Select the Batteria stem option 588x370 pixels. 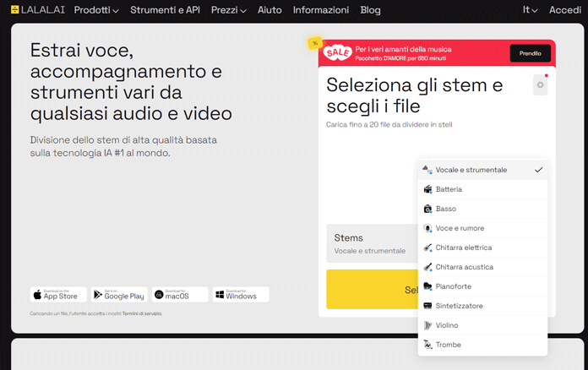(482, 189)
